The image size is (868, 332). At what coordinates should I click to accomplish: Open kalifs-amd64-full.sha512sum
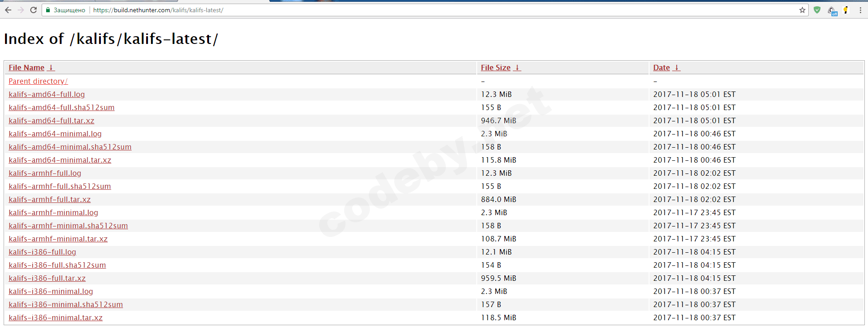click(x=62, y=107)
